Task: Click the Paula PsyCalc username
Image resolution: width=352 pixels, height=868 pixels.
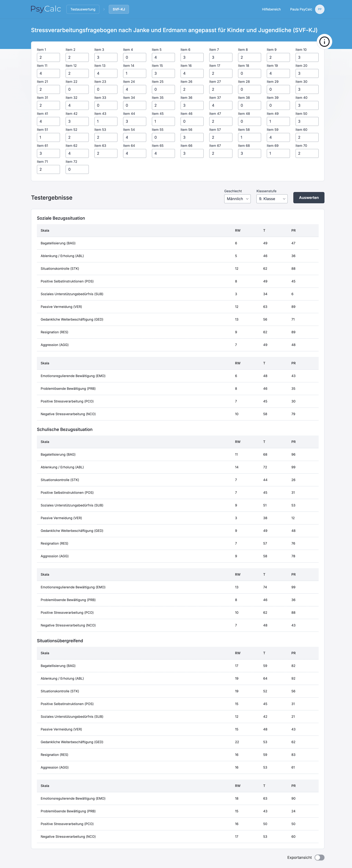Action: pyautogui.click(x=301, y=9)
